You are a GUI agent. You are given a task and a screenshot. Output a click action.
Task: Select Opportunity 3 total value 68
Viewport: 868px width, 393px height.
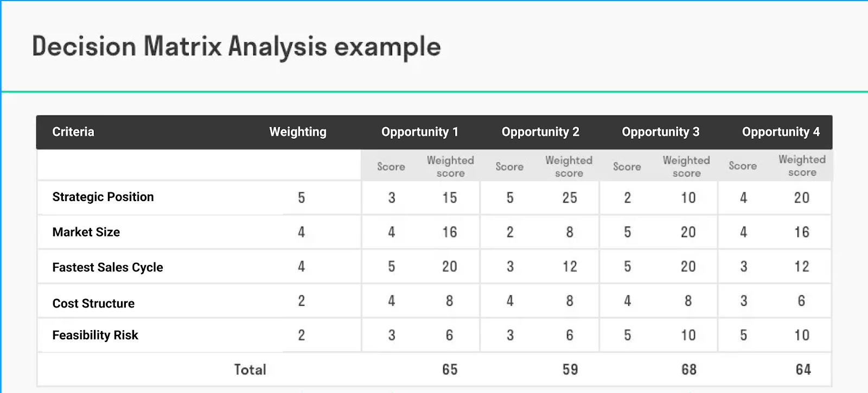pyautogui.click(x=688, y=370)
